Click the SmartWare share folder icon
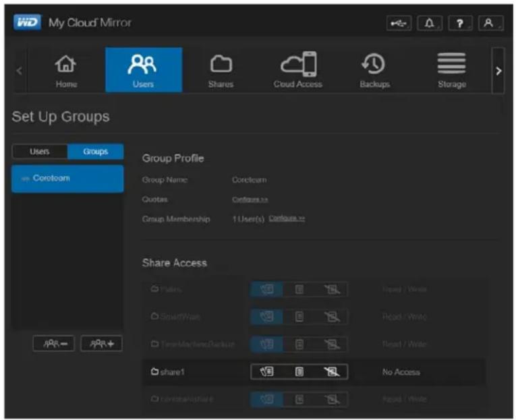The width and height of the screenshot is (516, 420). [154, 316]
